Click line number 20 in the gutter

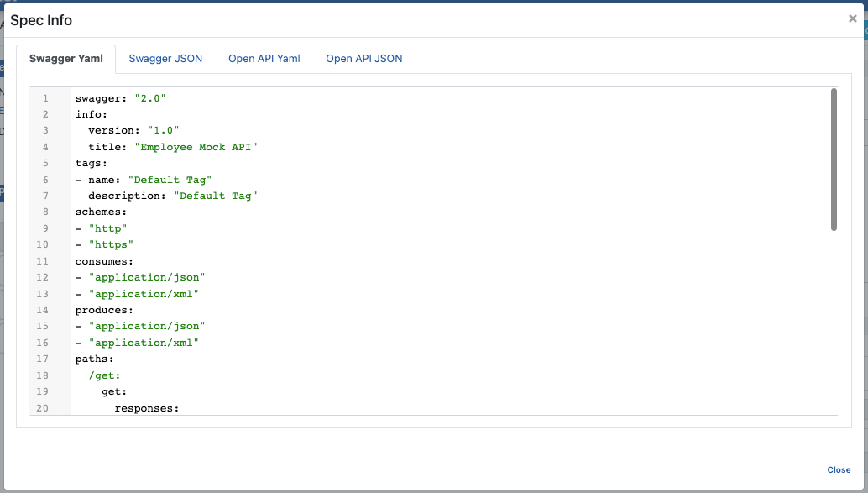pos(43,408)
